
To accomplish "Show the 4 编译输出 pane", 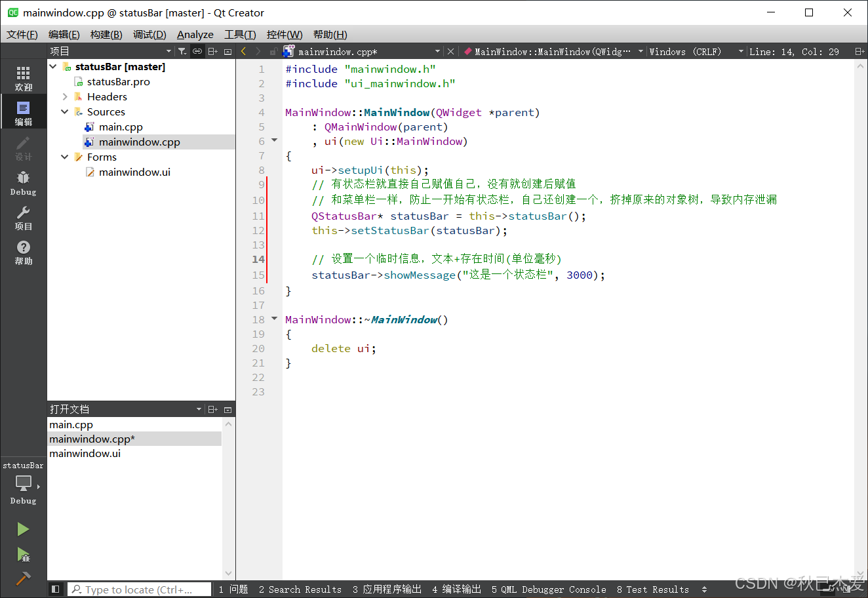I will click(456, 589).
